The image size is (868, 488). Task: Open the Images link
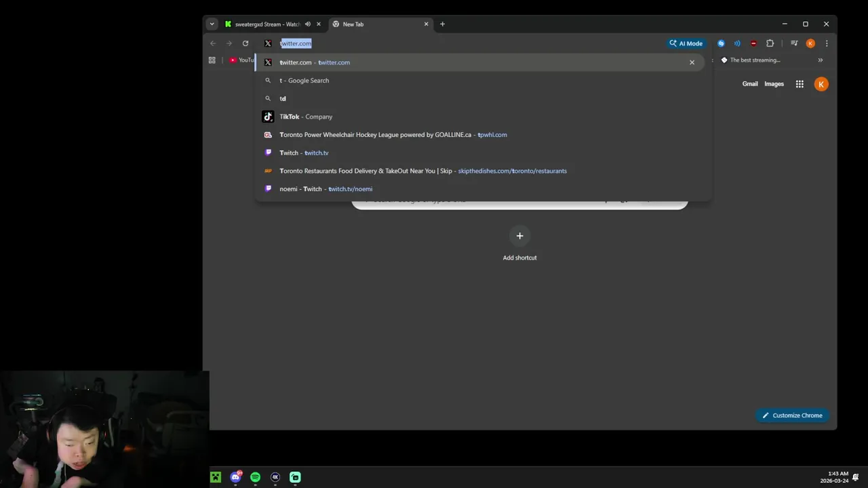coord(774,84)
